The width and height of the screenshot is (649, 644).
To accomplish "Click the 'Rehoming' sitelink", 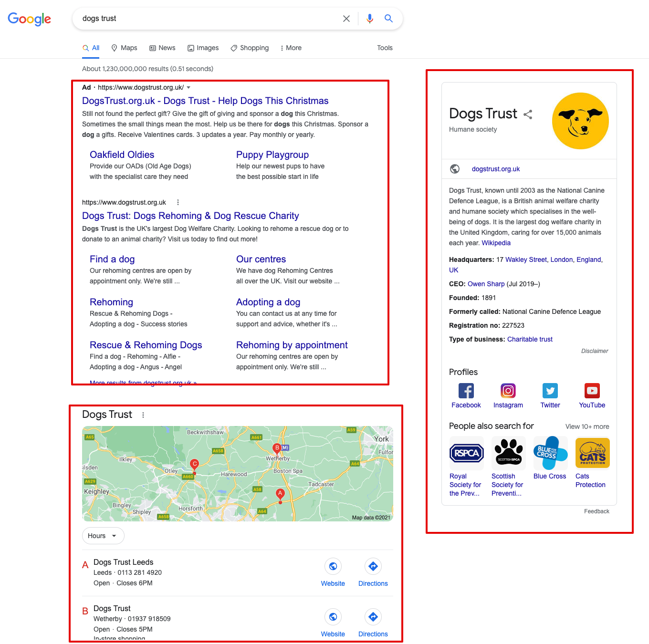I will coord(111,302).
